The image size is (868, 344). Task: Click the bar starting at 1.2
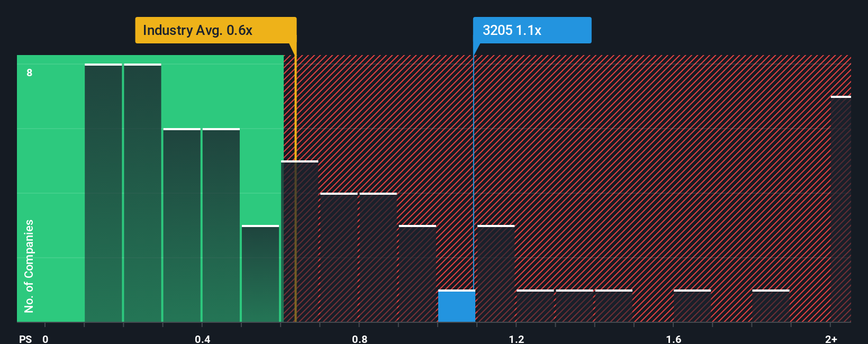pos(535,306)
